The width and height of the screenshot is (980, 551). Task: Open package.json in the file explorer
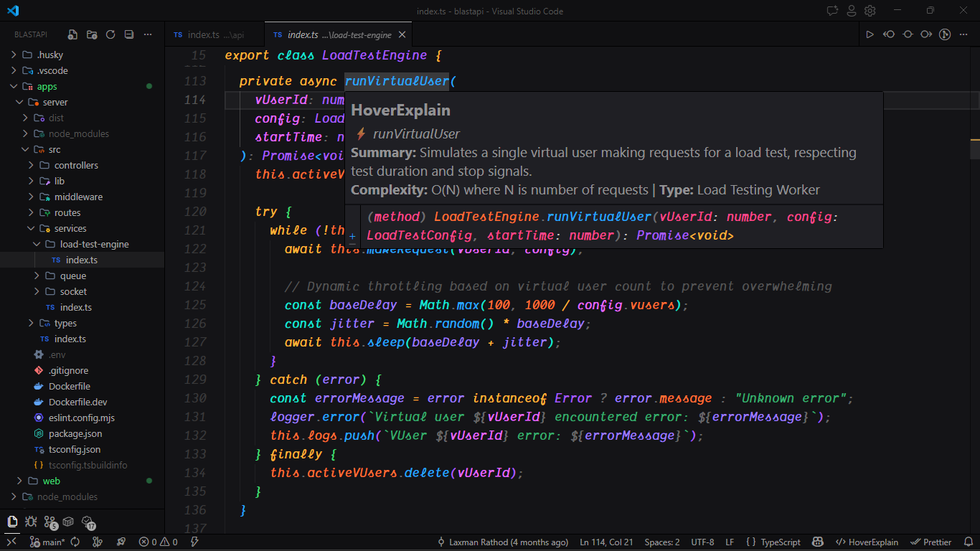point(75,433)
